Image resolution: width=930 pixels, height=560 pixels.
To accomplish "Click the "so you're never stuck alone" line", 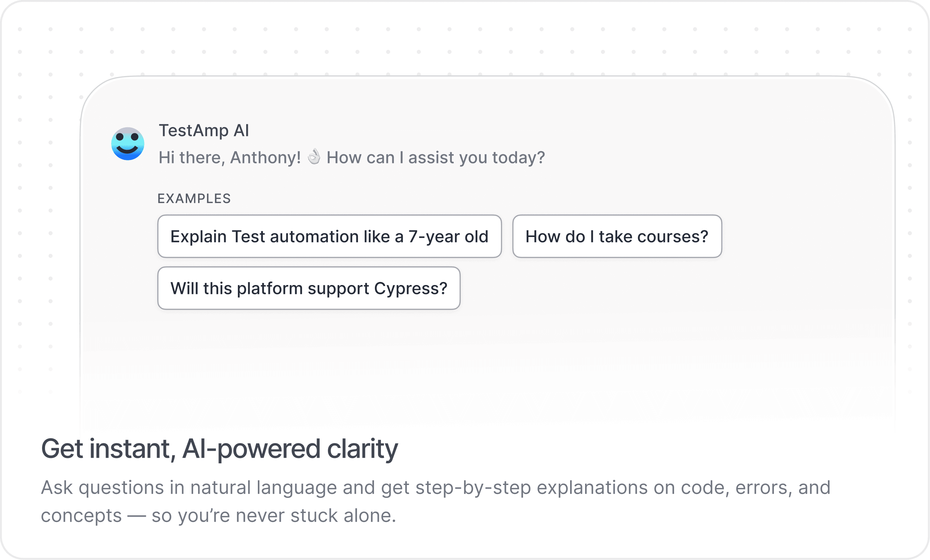I will (274, 516).
